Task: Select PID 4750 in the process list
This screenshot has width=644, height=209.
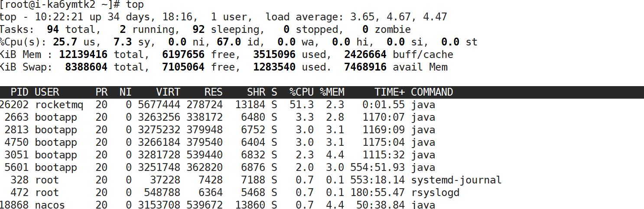Action: tap(17, 142)
